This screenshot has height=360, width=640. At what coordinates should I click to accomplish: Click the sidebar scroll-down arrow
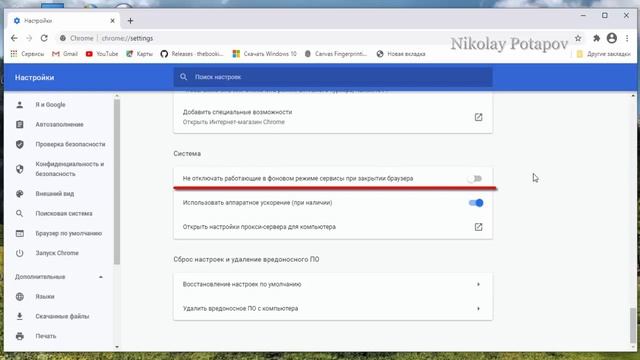[x=117, y=347]
